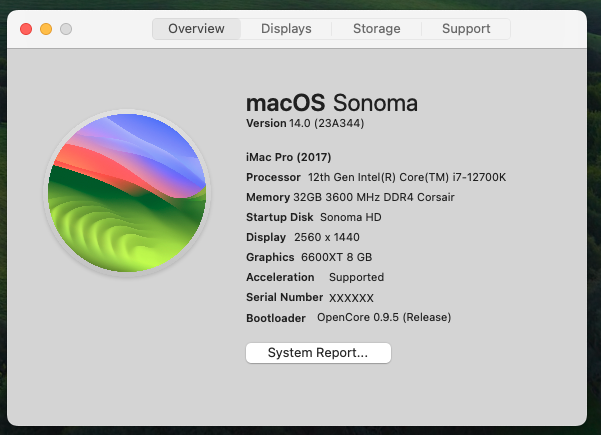Click the Processor label
Screen dimensions: 601x435
[273, 177]
